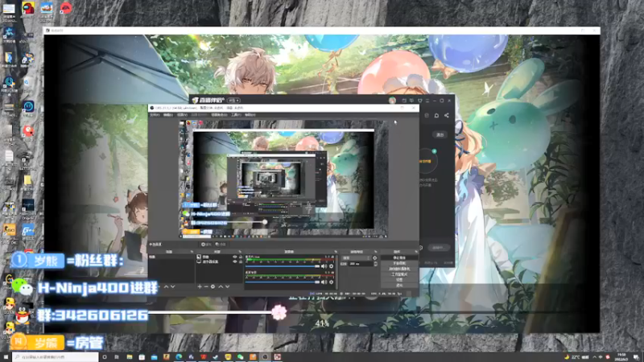Open the first menu in OBS menu bar
This screenshot has height=362, width=644.
point(155,115)
